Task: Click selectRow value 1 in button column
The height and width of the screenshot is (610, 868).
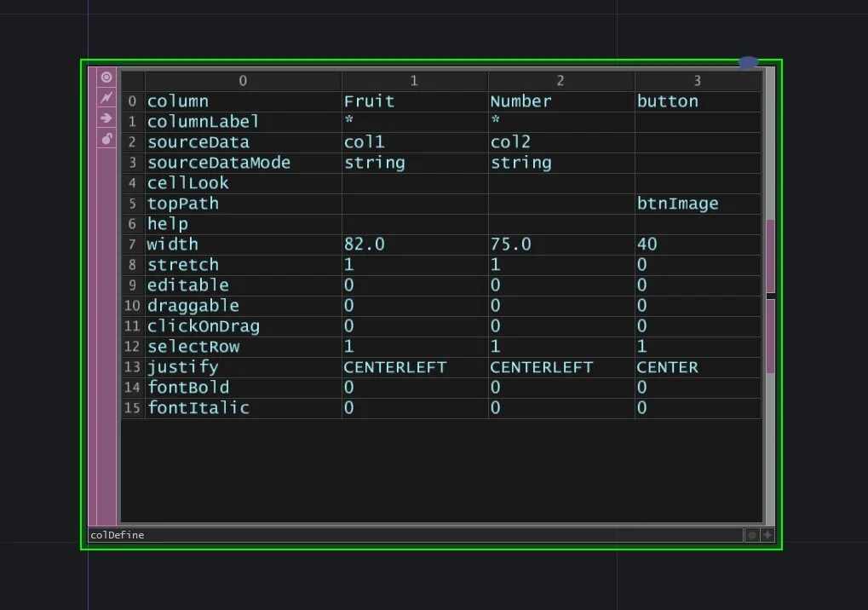Action: (x=698, y=347)
